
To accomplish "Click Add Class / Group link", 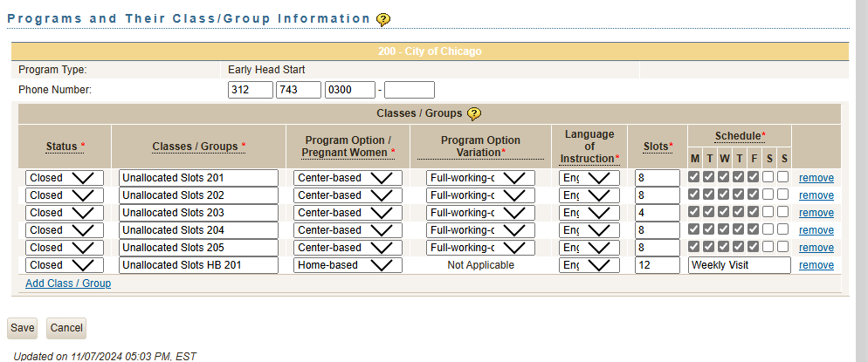I will (68, 283).
